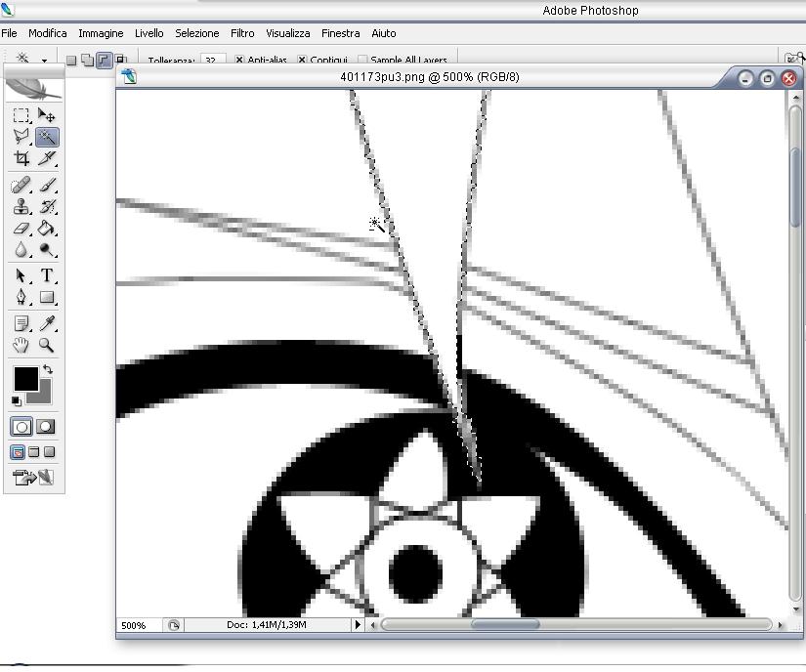This screenshot has height=672, width=806.
Task: Select the Crop tool
Action: click(x=21, y=159)
